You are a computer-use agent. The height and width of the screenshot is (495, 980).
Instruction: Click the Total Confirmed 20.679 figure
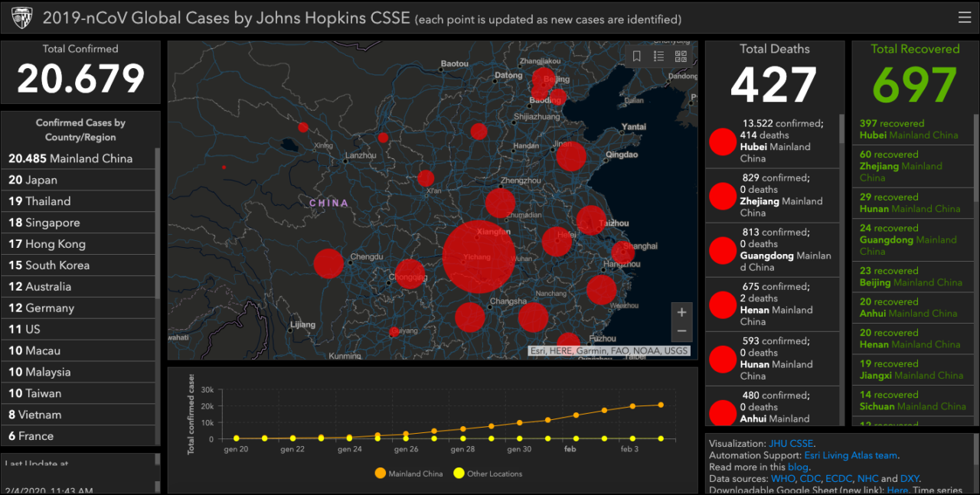[81, 78]
